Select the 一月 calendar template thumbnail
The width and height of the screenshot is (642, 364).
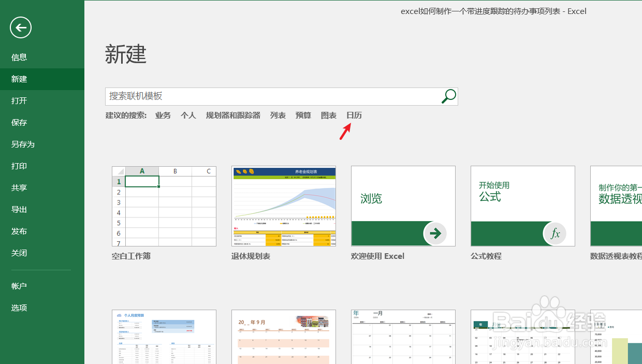point(403,337)
